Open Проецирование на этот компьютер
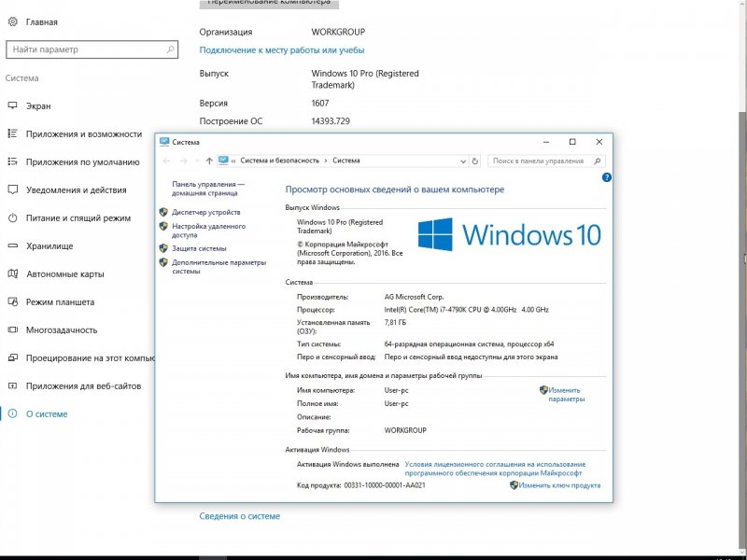The height and width of the screenshot is (560, 747). coord(90,358)
